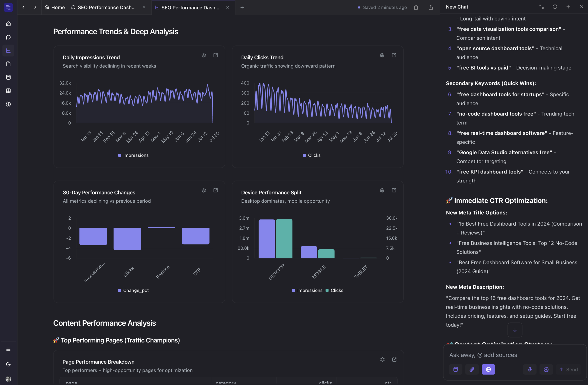Open the database icon in the sidebar
The height and width of the screenshot is (385, 588).
(x=8, y=77)
